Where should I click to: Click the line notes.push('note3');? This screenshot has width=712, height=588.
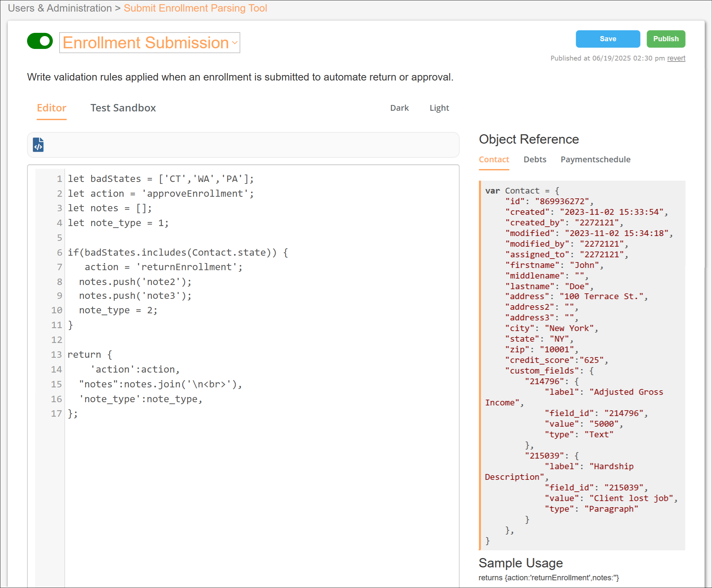coord(135,296)
